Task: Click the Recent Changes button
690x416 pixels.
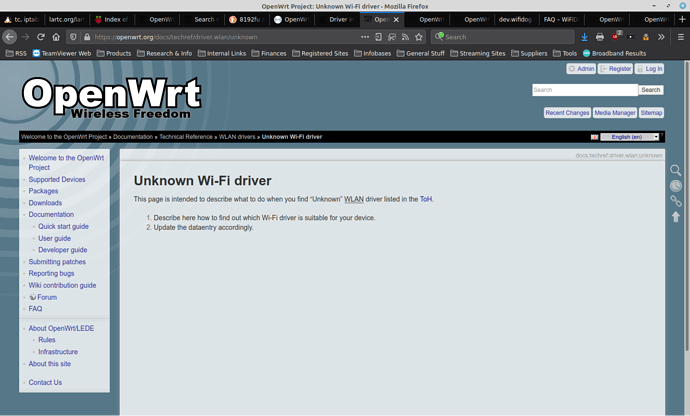Action: 567,113
